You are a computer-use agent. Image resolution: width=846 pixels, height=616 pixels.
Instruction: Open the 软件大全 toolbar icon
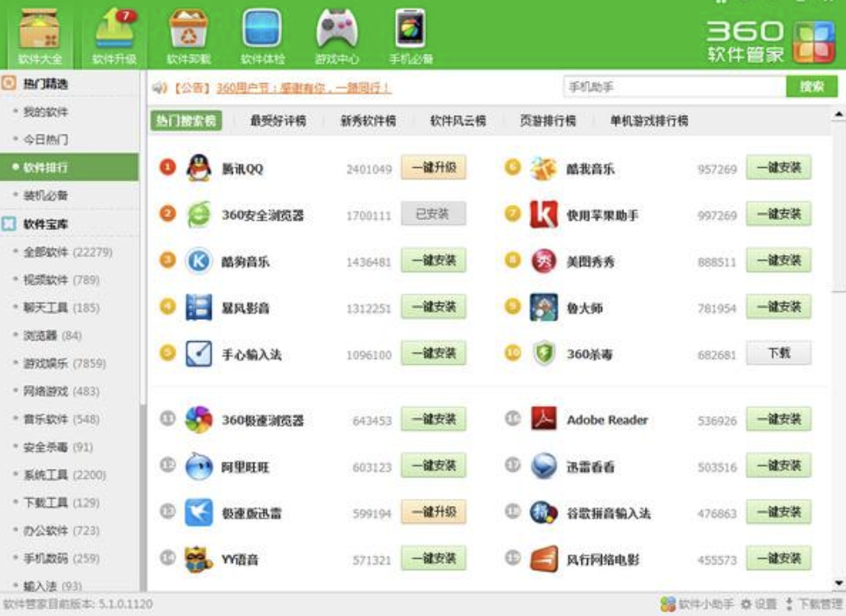pos(40,36)
